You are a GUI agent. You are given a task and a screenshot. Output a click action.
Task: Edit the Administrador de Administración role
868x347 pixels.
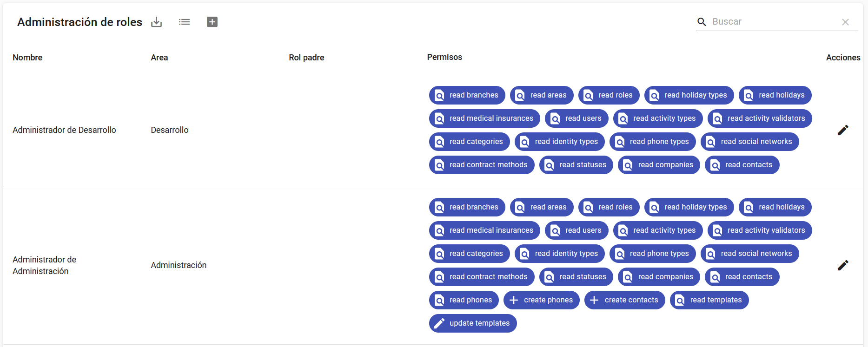[x=842, y=265]
